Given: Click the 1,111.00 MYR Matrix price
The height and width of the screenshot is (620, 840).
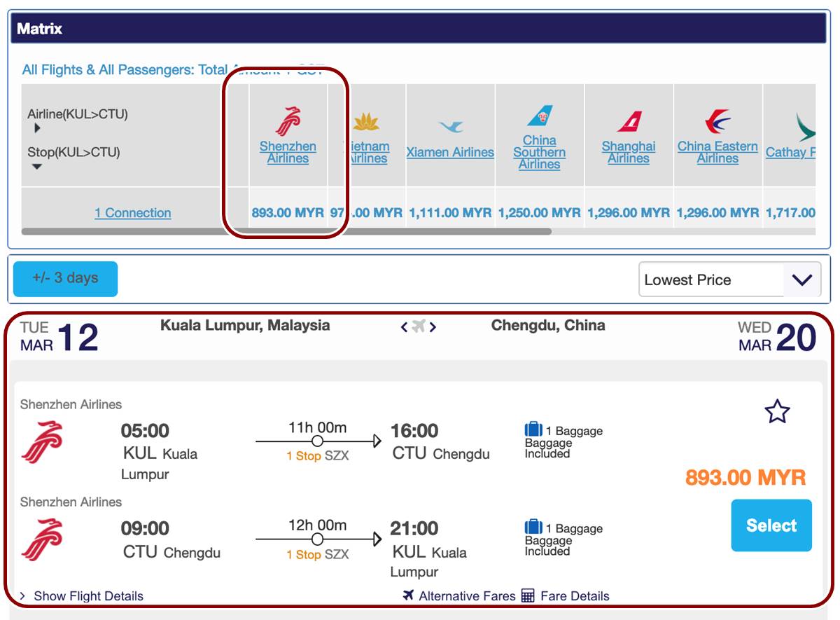Looking at the screenshot, I should [451, 212].
